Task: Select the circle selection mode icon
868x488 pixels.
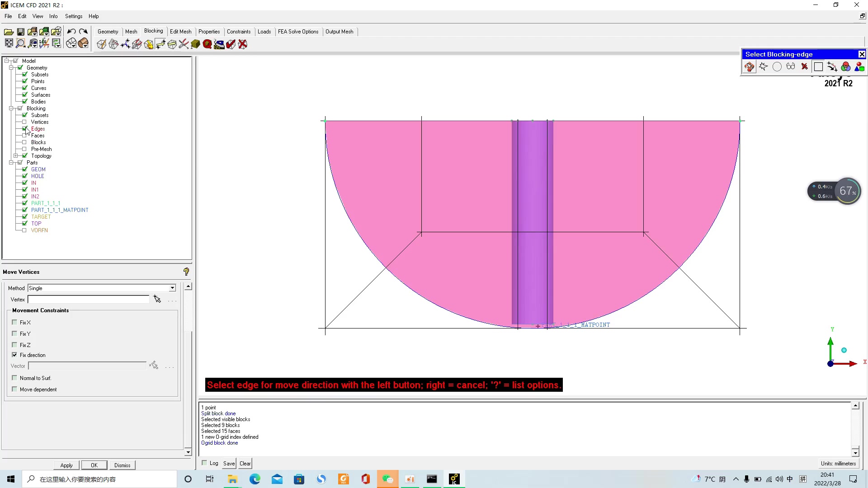Action: (777, 67)
